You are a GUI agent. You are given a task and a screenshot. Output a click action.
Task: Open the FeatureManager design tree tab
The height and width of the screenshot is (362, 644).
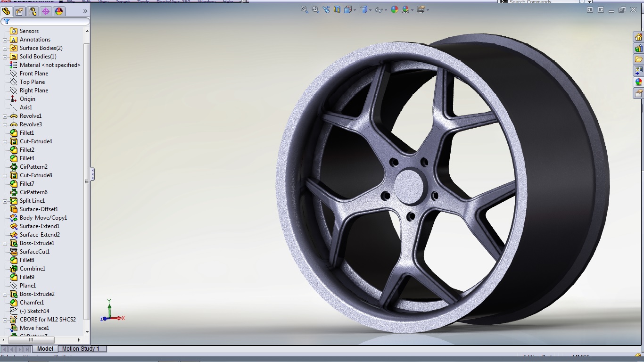(x=6, y=11)
